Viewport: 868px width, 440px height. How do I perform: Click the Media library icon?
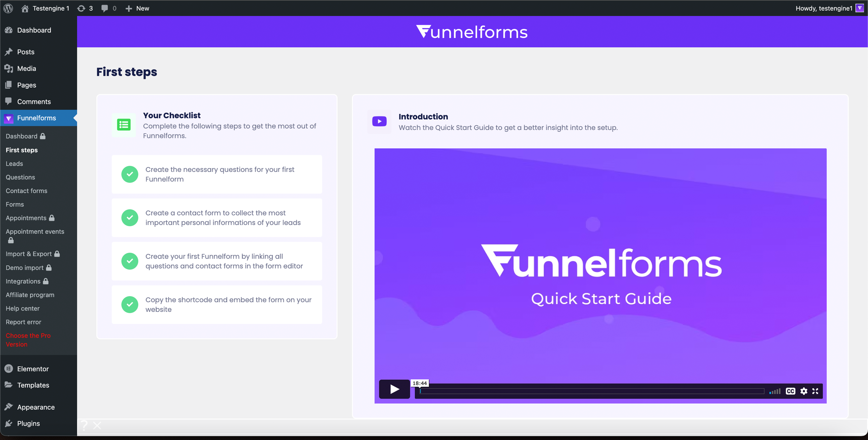coord(8,68)
